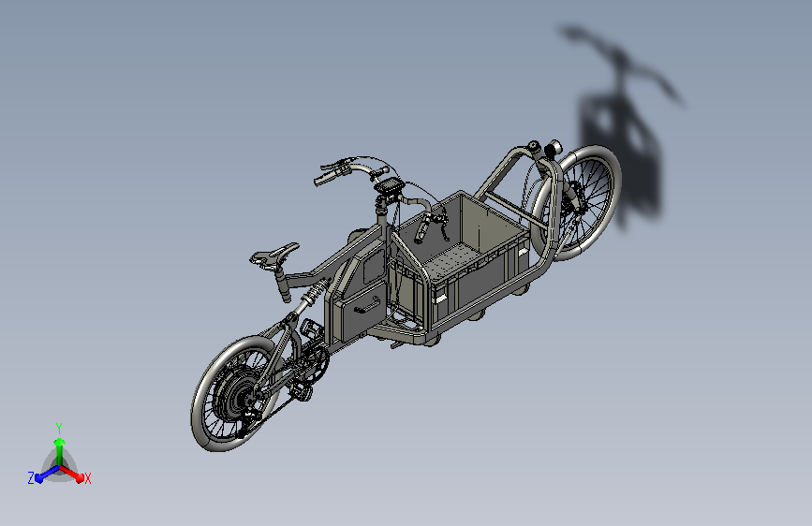812x526 pixels.
Task: Click the green Y axis of the orientation triad
Action: pos(60,452)
